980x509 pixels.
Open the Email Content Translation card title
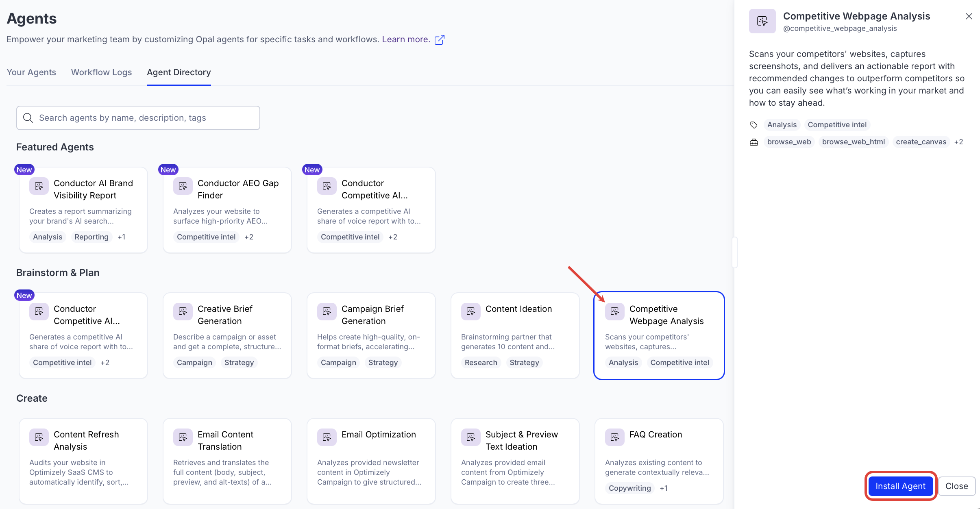[225, 441]
